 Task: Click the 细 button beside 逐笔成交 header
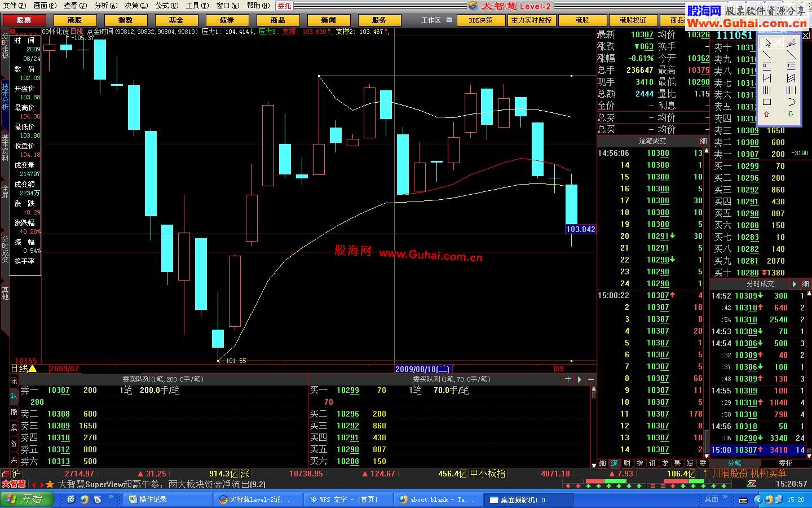[703, 141]
